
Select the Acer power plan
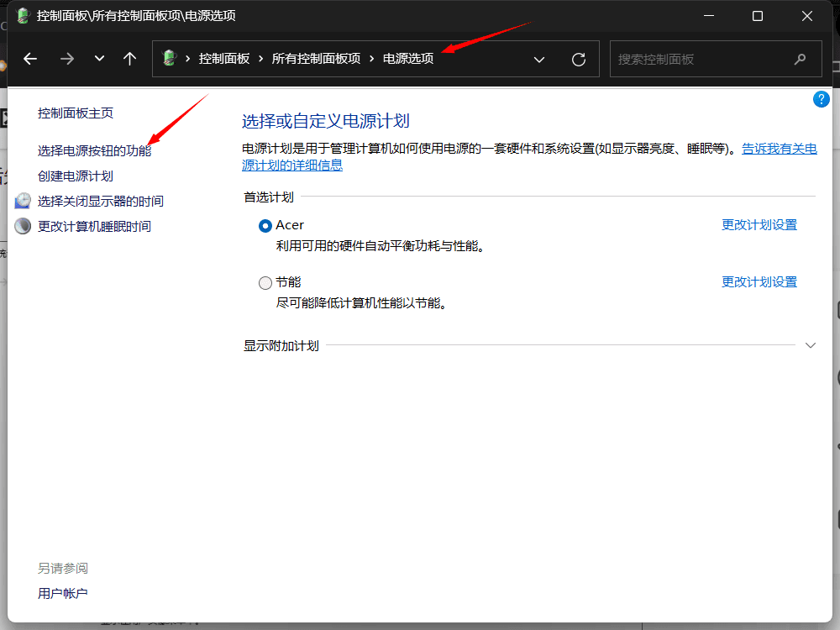(265, 226)
